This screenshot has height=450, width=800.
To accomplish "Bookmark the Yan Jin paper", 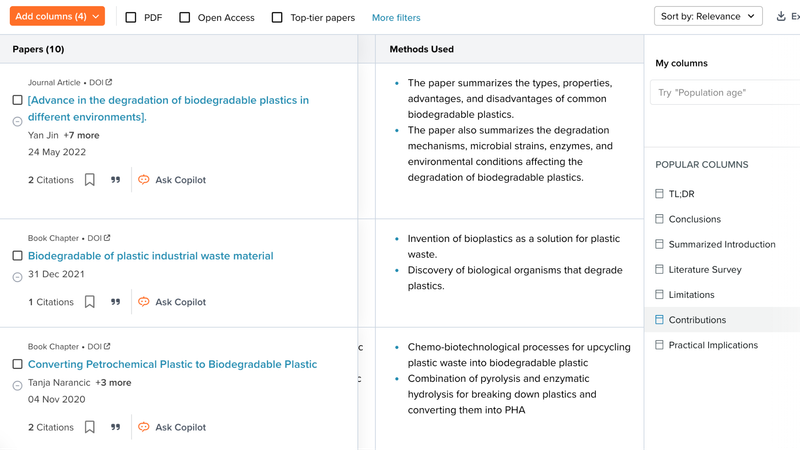I will tap(90, 180).
